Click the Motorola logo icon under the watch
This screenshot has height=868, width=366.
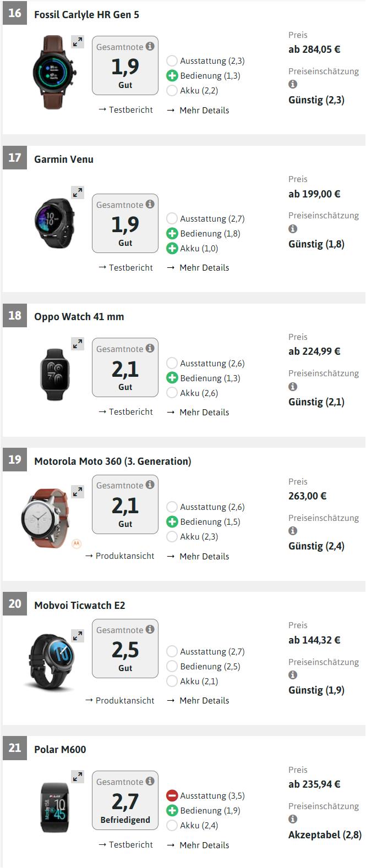pos(76,544)
